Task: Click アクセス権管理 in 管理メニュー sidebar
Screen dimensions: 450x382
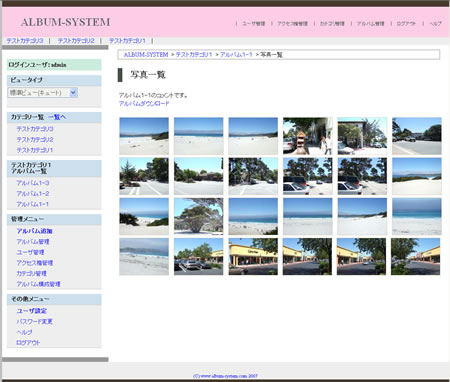Action: 35,263
